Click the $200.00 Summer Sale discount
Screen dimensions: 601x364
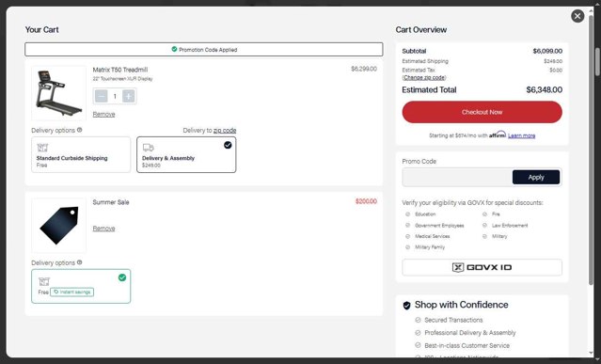(x=366, y=201)
